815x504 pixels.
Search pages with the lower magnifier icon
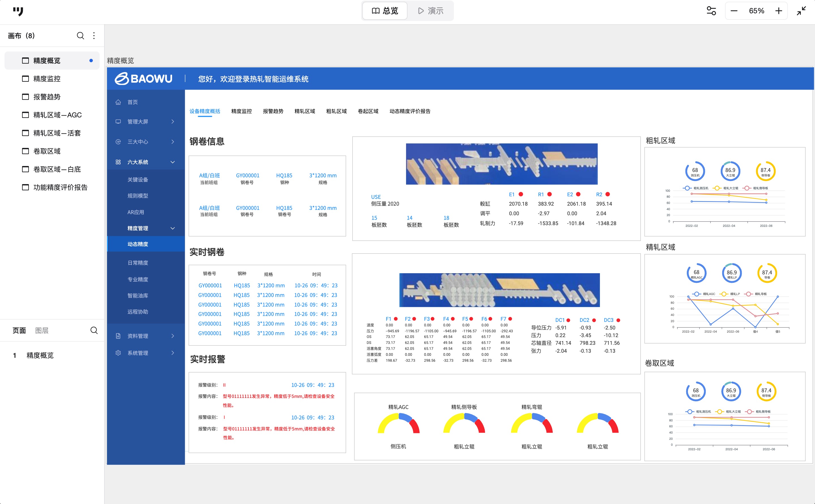coord(94,330)
